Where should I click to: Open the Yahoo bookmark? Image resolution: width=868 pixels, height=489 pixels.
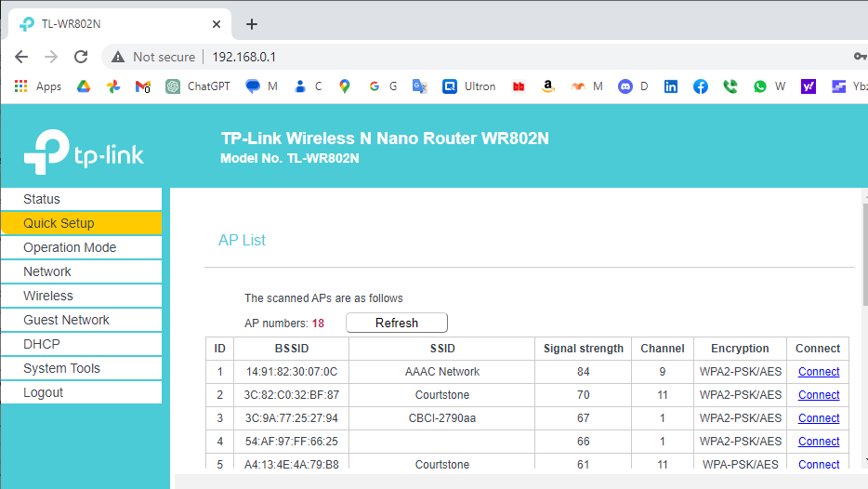[x=809, y=86]
